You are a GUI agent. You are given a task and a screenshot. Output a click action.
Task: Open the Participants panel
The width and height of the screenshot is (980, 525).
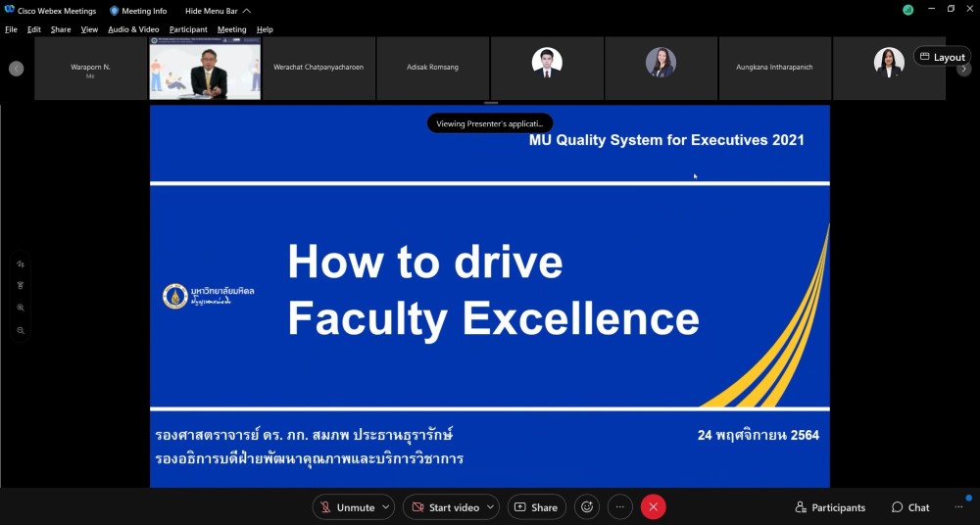pos(830,507)
